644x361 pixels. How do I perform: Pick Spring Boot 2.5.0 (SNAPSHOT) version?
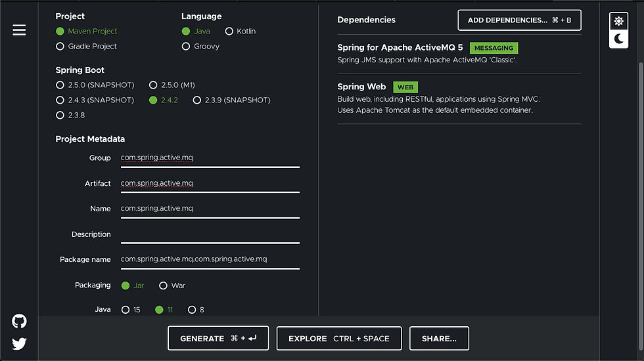pos(95,85)
